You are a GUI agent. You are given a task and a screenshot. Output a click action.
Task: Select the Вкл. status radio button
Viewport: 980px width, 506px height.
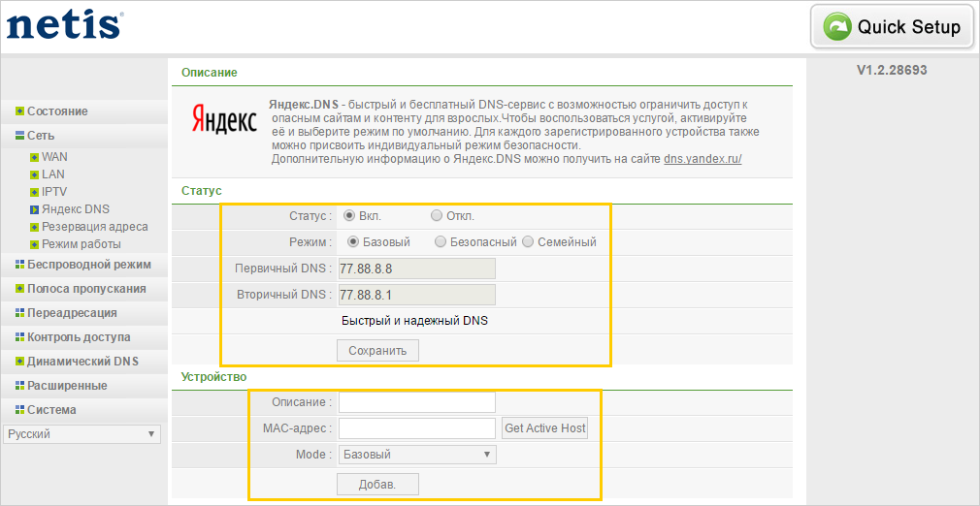[349, 216]
